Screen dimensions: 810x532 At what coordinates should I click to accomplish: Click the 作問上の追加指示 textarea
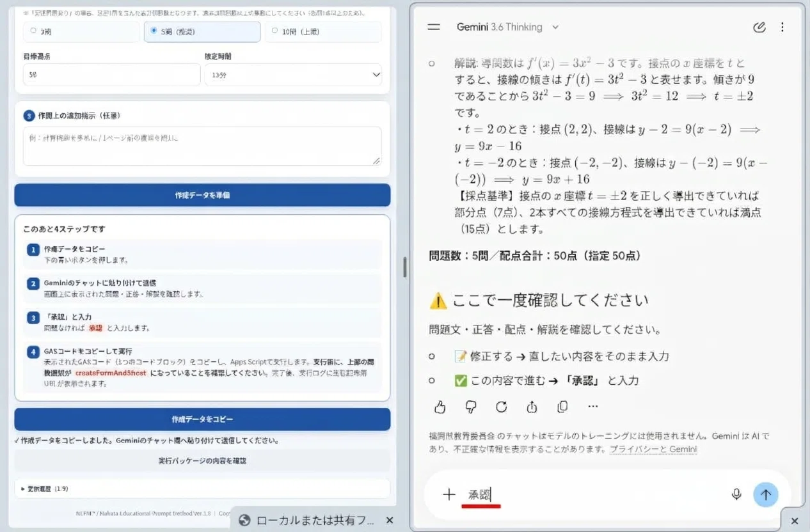tap(202, 146)
